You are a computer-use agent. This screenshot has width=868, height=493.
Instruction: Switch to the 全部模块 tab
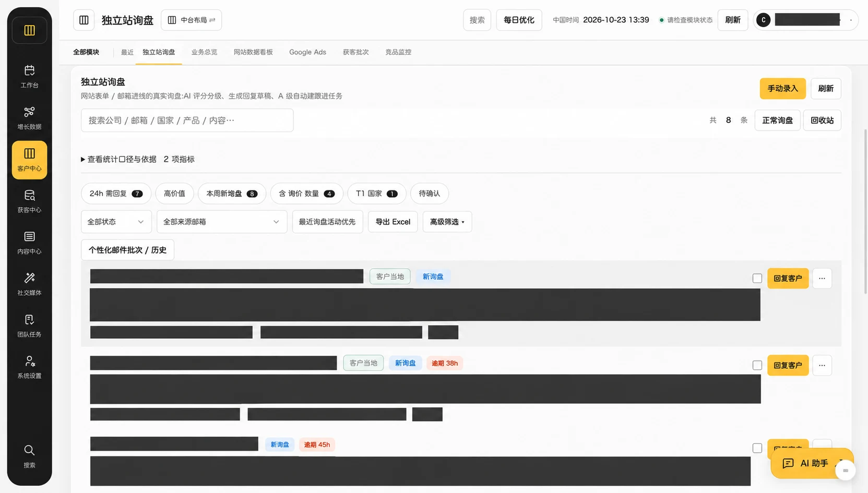tap(86, 52)
